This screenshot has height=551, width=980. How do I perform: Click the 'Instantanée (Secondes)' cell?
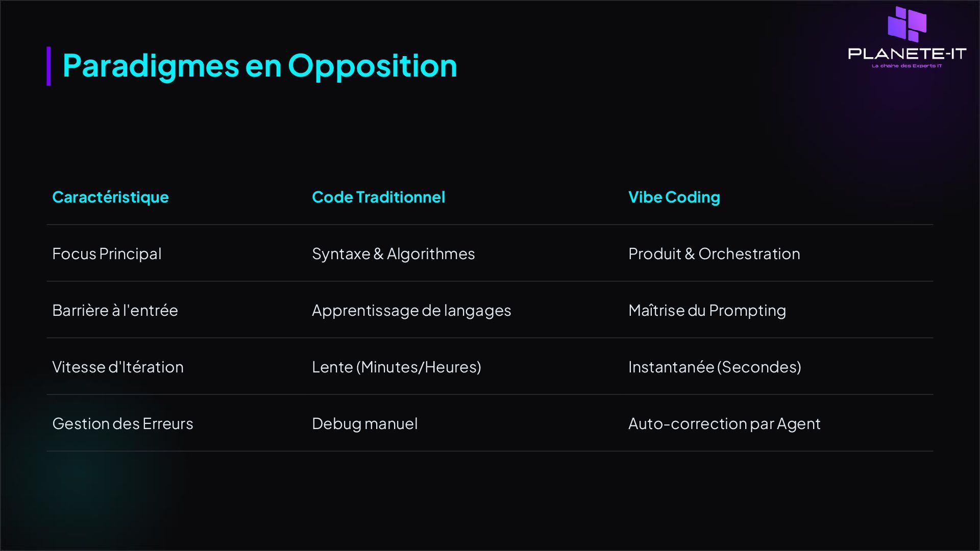[x=714, y=367]
